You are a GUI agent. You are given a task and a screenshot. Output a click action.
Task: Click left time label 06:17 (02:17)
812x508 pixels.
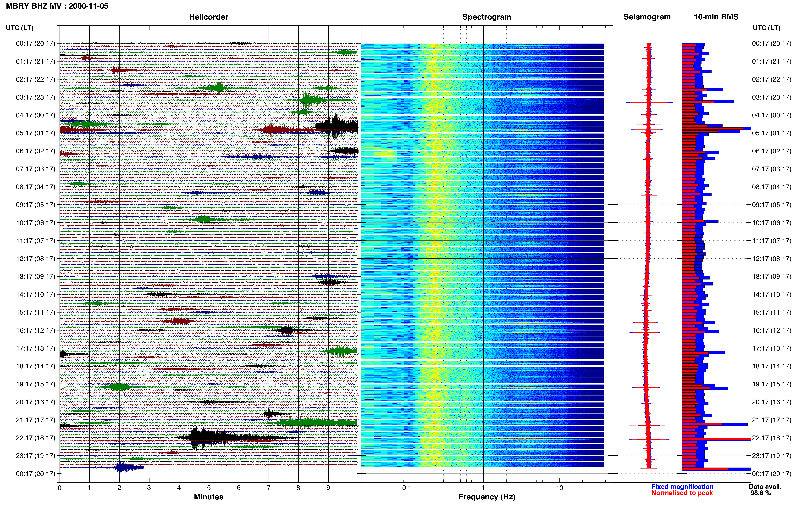pyautogui.click(x=35, y=151)
